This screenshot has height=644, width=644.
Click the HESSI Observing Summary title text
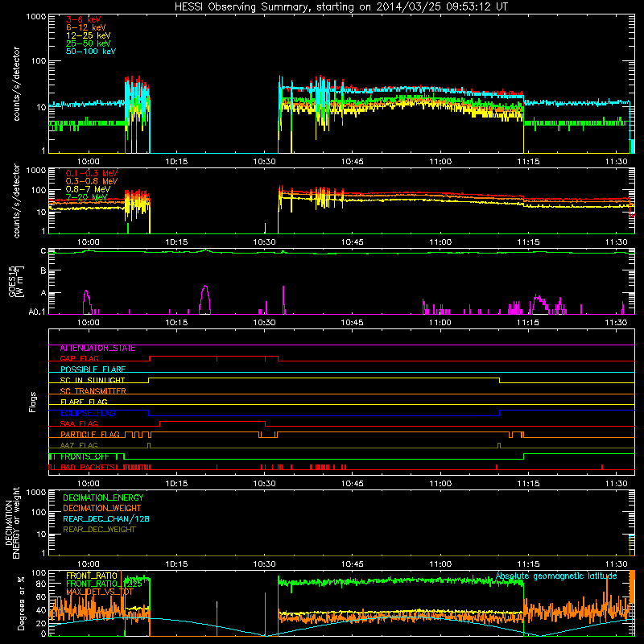click(341, 7)
